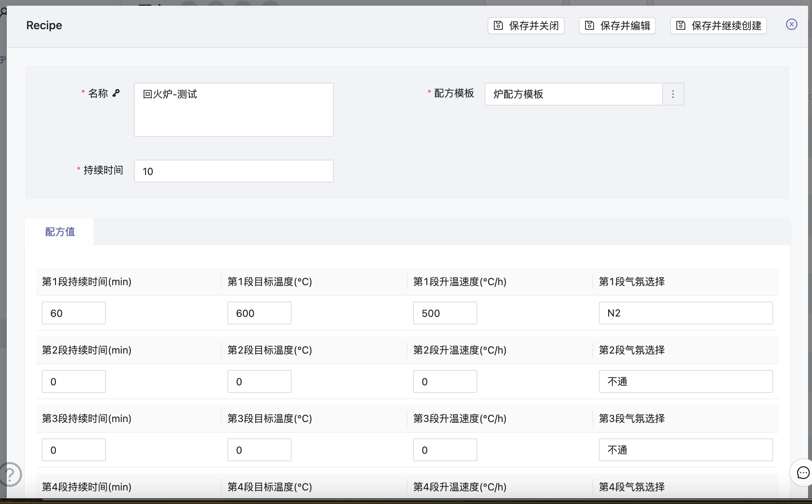
Task: Click the save icon in 保存并关闭
Action: coord(498,26)
